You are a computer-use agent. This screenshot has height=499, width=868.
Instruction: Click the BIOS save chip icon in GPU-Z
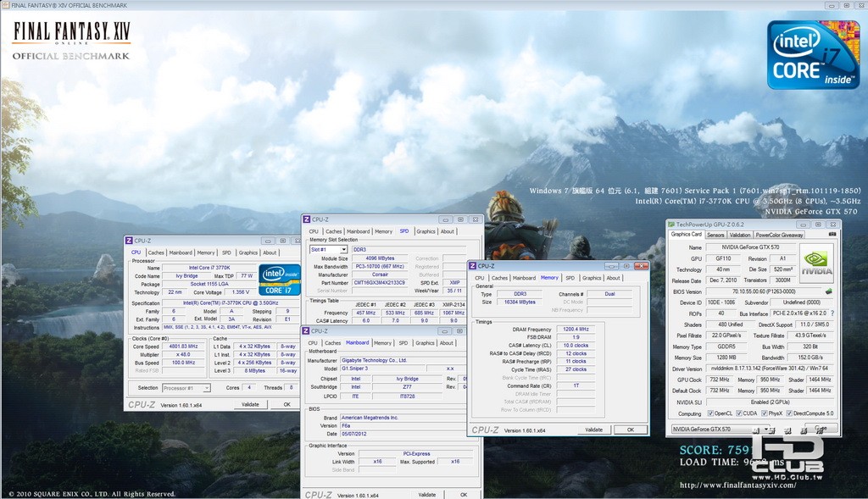[x=829, y=291]
